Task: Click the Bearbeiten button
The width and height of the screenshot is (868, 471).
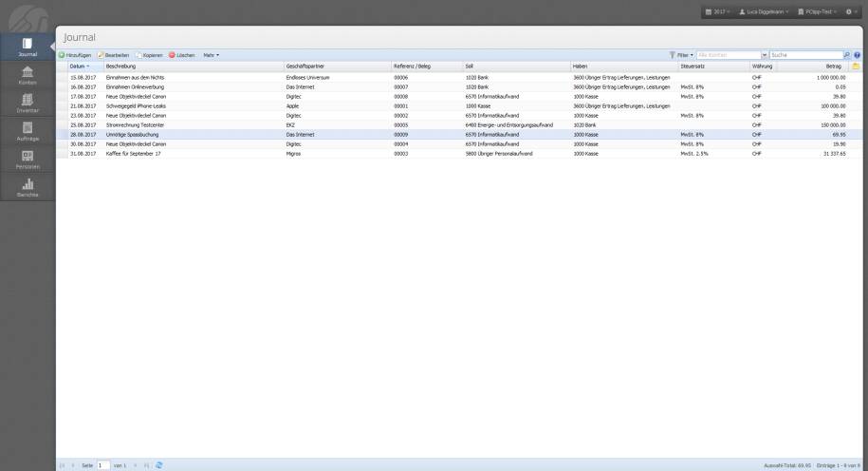Action: point(114,55)
